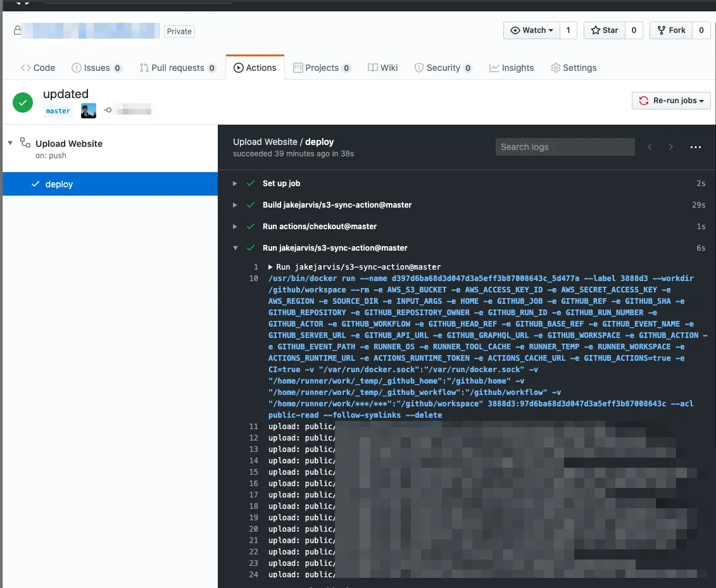This screenshot has height=588, width=716.
Task: Open the Re-run jobs dropdown
Action: click(x=671, y=101)
